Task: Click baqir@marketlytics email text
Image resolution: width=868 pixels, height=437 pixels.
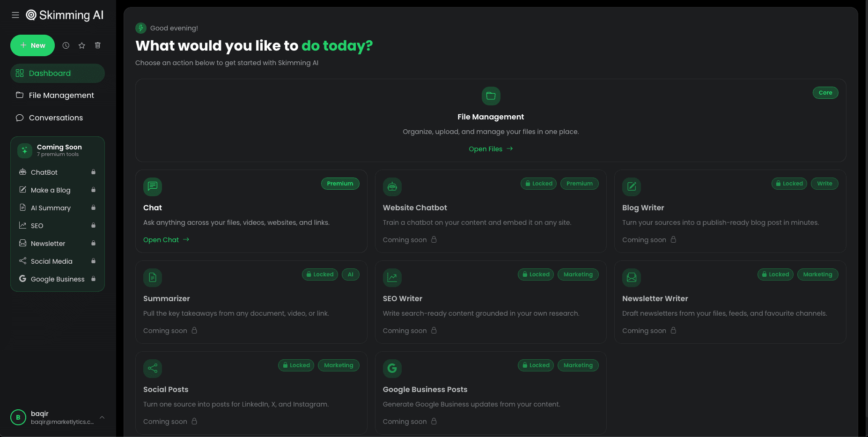Action: (62, 422)
